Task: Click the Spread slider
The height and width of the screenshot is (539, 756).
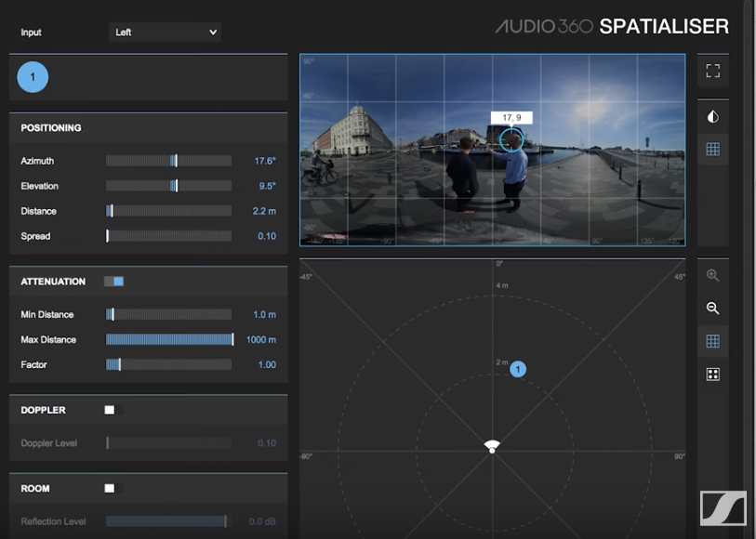Action: [168, 236]
